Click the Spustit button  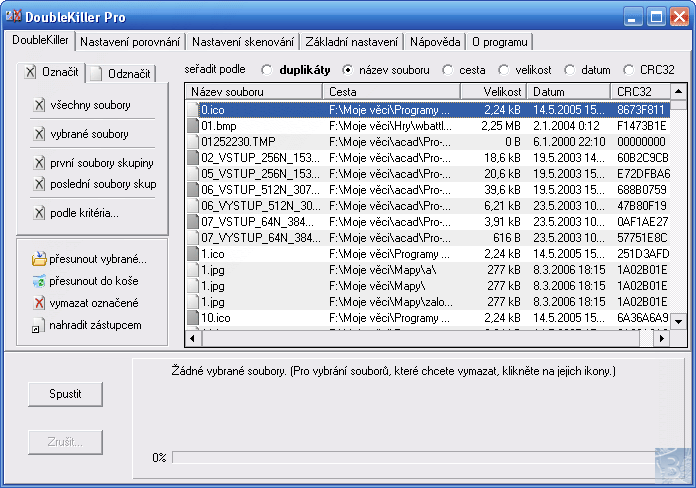65,394
